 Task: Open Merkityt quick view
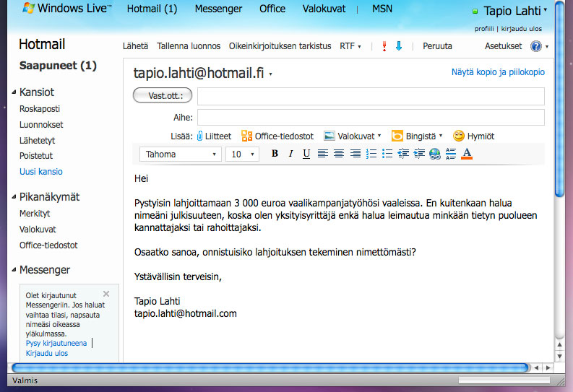(35, 214)
